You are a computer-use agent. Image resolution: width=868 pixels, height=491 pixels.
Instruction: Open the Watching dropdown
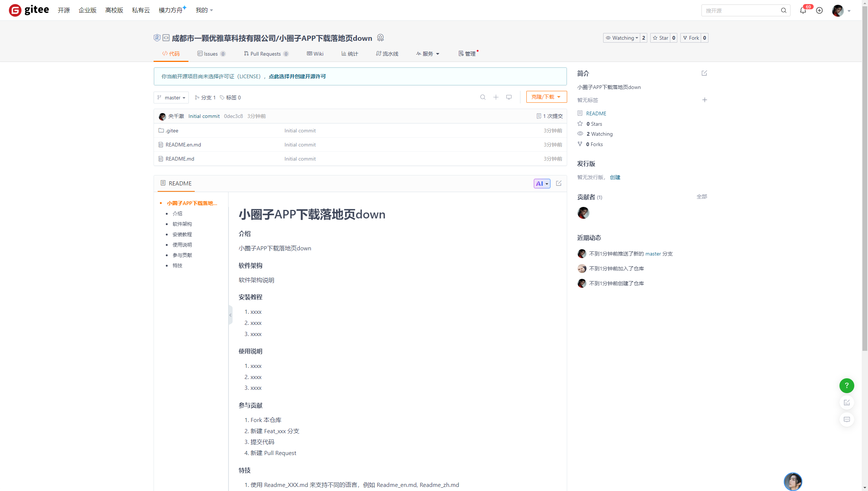click(x=622, y=38)
